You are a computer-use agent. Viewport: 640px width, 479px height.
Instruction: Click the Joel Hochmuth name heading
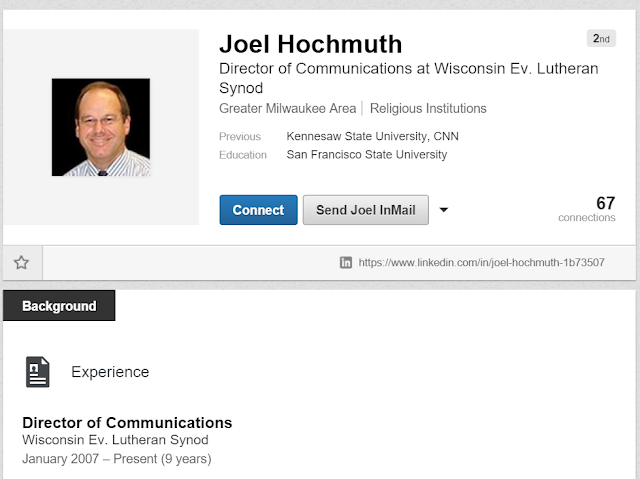[311, 44]
